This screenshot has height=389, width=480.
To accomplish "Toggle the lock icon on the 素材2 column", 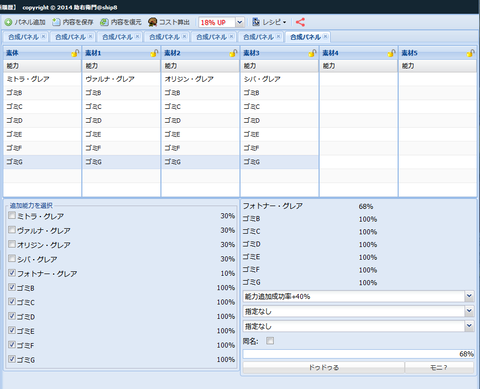I will point(233,53).
